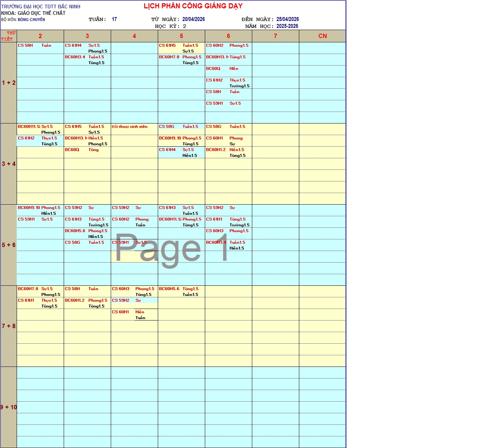Image resolution: width=490 pixels, height=448 pixels.
Task: Click the THỨ TIẾT corner header cell
Action: point(9,36)
